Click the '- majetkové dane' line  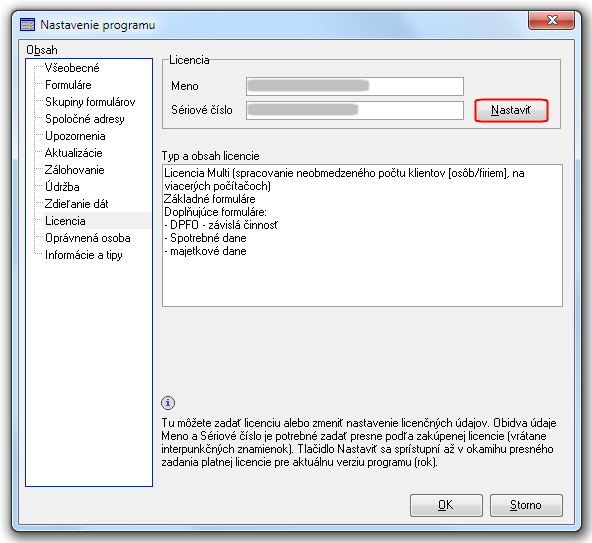(205, 251)
